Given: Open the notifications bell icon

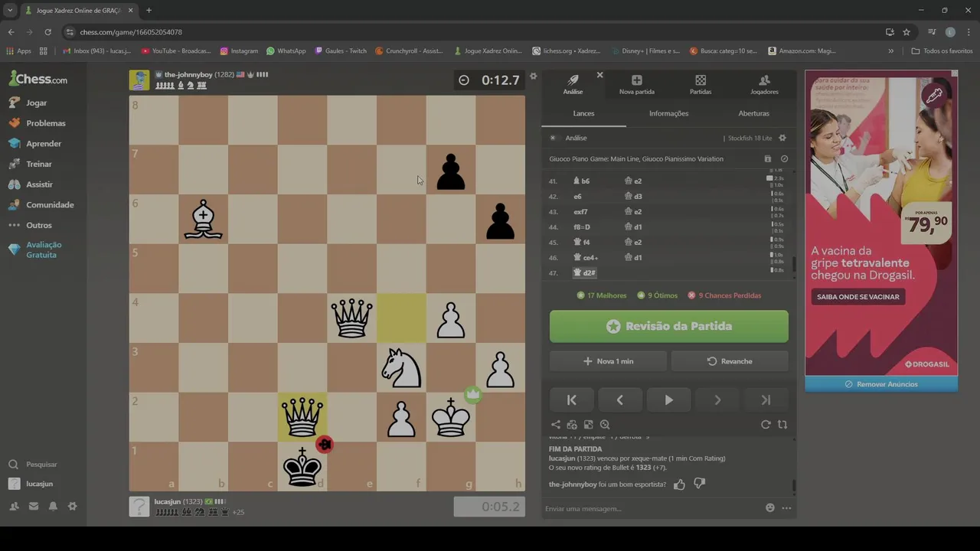Looking at the screenshot, I should coord(53,506).
